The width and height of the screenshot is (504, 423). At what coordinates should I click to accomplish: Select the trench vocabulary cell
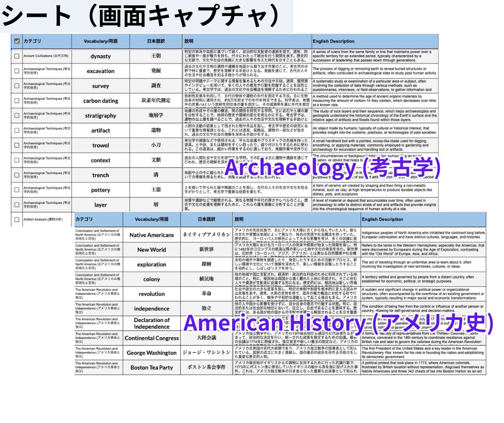[101, 175]
